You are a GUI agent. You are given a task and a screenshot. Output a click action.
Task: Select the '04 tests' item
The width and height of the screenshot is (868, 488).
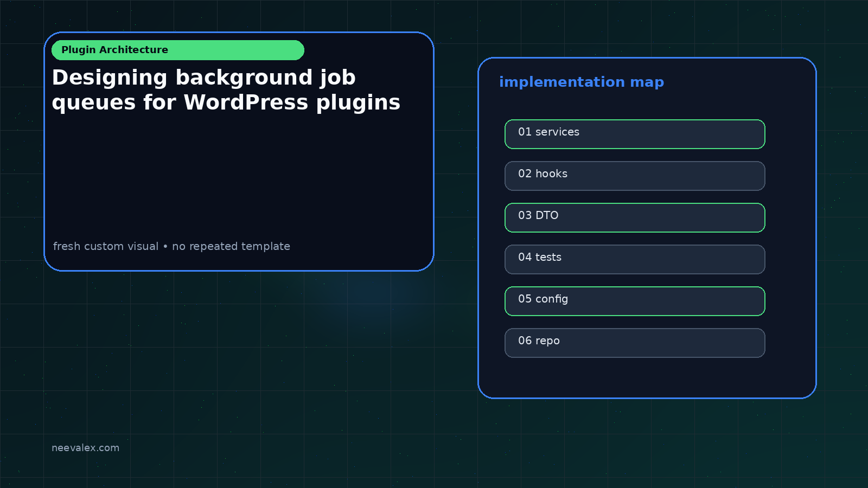(635, 259)
